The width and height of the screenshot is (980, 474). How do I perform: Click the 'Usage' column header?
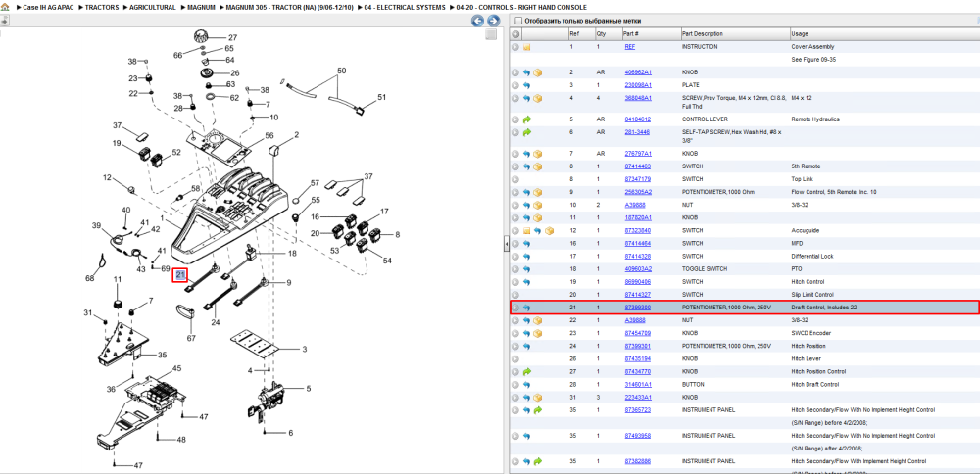coord(884,33)
